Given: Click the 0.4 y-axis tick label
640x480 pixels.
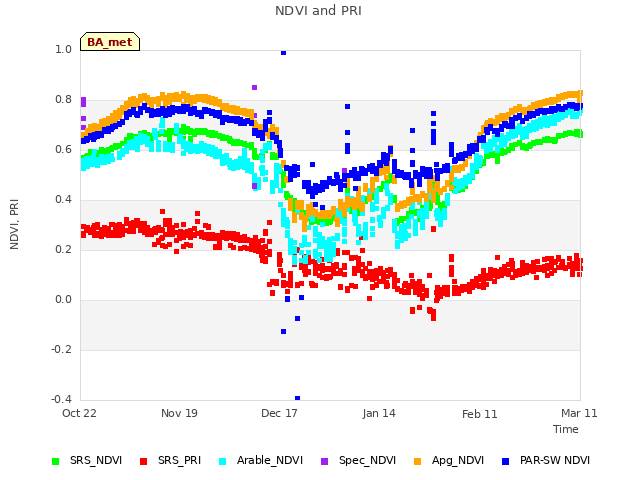Looking at the screenshot, I should 63,200.
